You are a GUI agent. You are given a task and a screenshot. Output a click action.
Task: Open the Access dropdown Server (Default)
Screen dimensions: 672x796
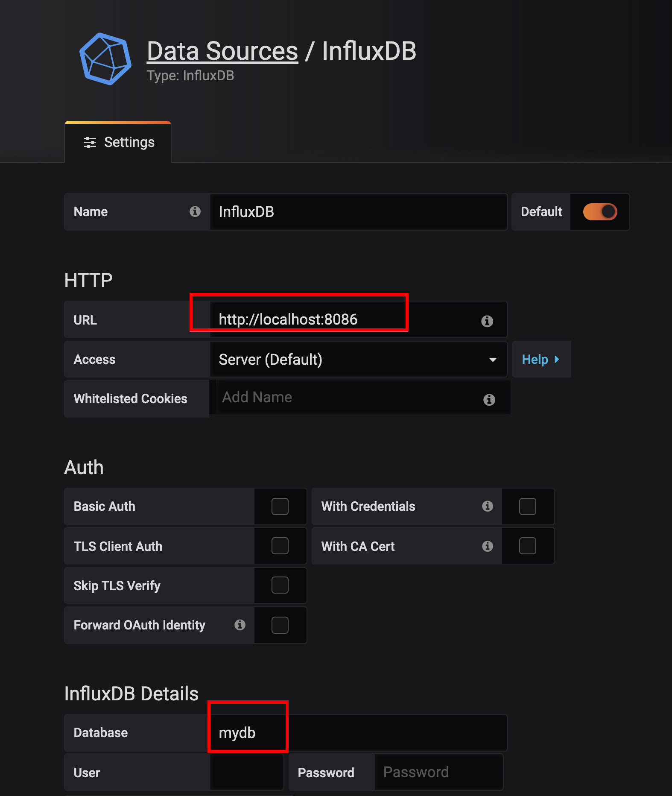tap(359, 360)
